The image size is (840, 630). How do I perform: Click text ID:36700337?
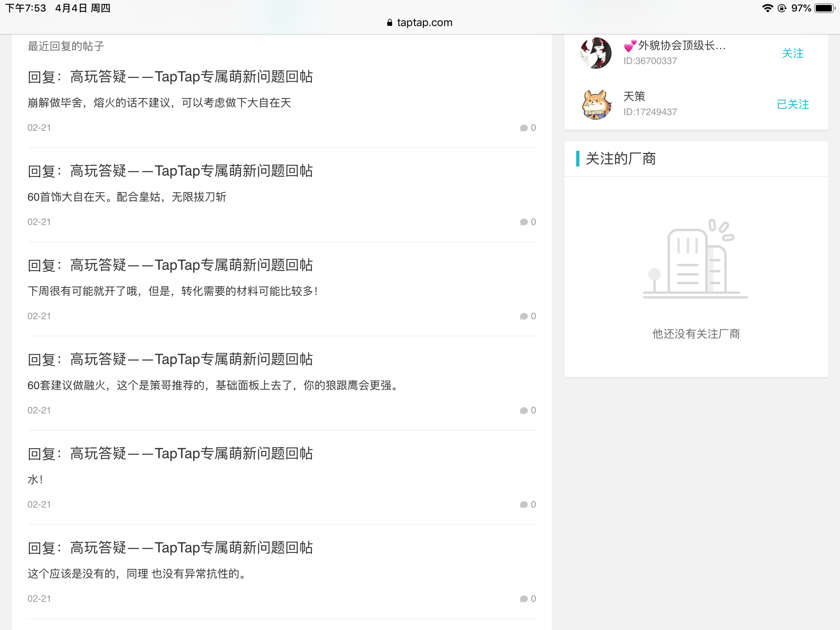click(x=650, y=61)
